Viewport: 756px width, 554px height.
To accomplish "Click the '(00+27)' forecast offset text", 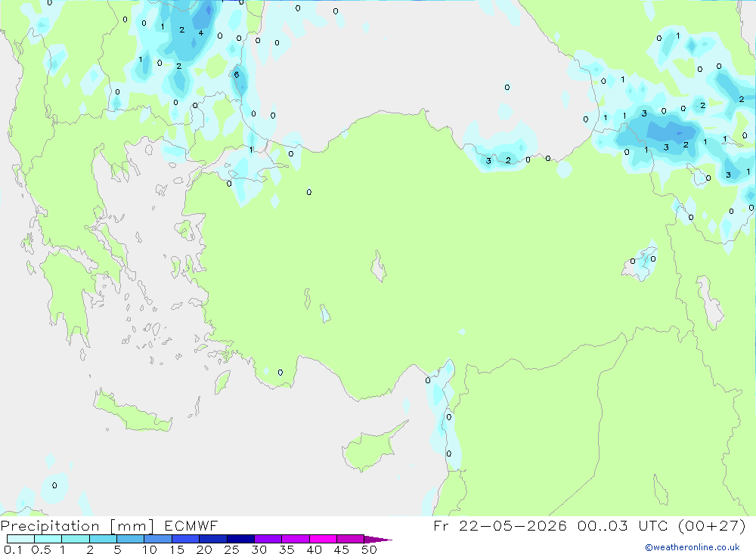I will pos(711,525).
